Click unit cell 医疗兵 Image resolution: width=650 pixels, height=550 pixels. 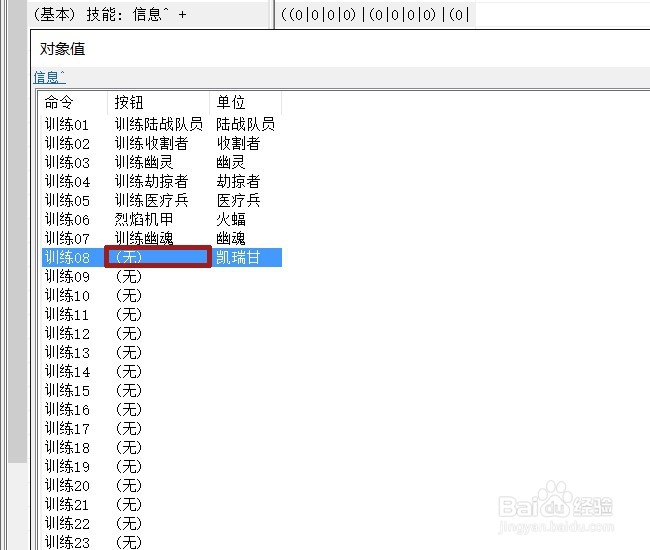(238, 201)
